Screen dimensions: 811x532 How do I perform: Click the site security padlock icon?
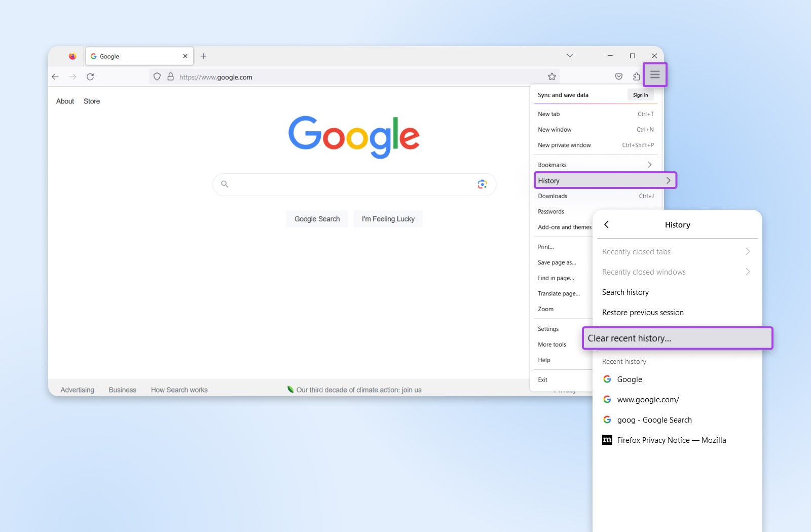pos(171,77)
